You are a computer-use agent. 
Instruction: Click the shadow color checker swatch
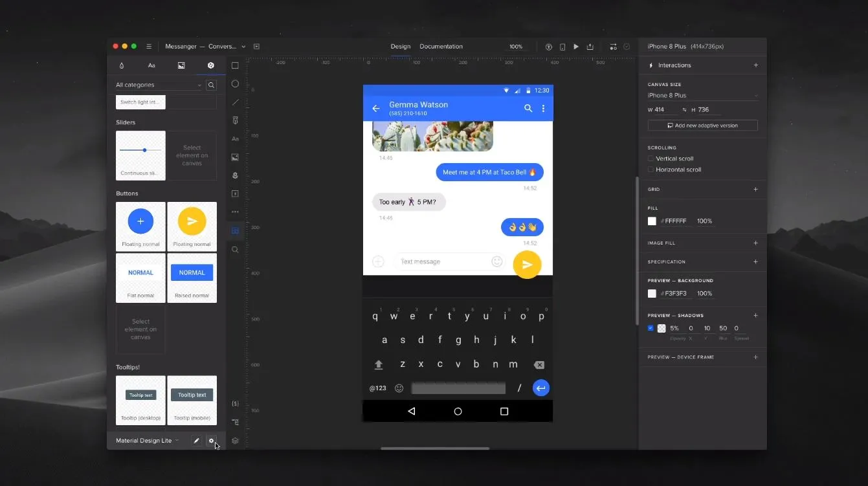(662, 329)
